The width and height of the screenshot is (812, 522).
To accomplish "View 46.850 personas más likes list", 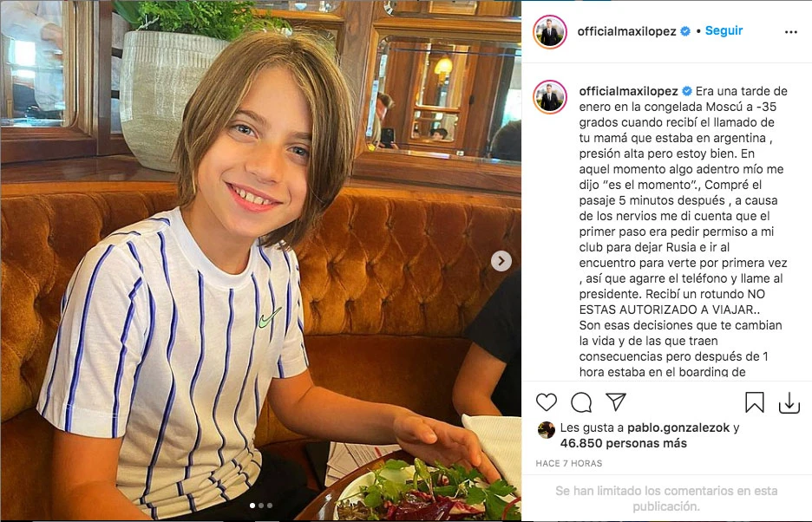I will tap(624, 443).
